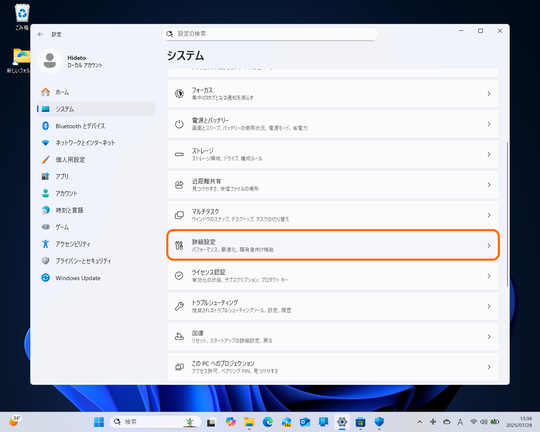Image resolution: width=540 pixels, height=432 pixels.
Task: Click the Nearby sharing (近距離共有) icon
Action: tap(179, 185)
